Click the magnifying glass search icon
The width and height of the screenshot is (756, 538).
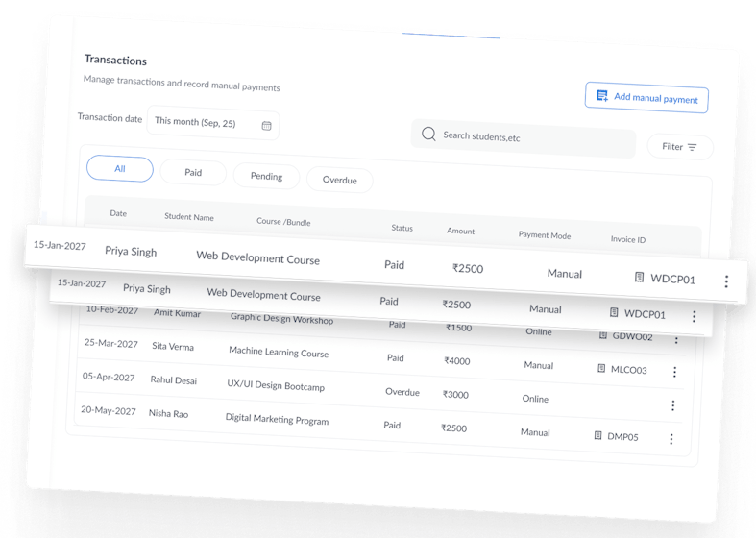(x=428, y=134)
